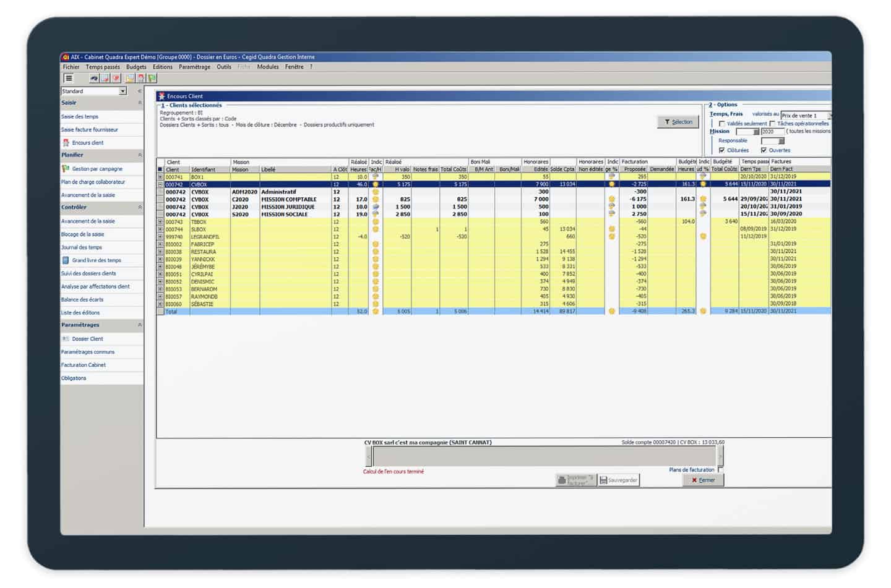Click the Mission year input field
Image resolution: width=891 pixels, height=588 pixels.
pyautogui.click(x=772, y=132)
